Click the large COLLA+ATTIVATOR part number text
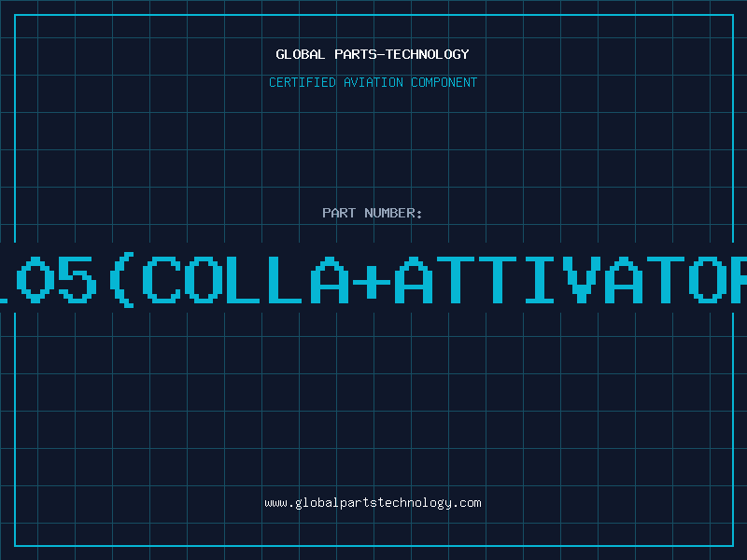Viewport: 747px width, 560px height. point(373,280)
